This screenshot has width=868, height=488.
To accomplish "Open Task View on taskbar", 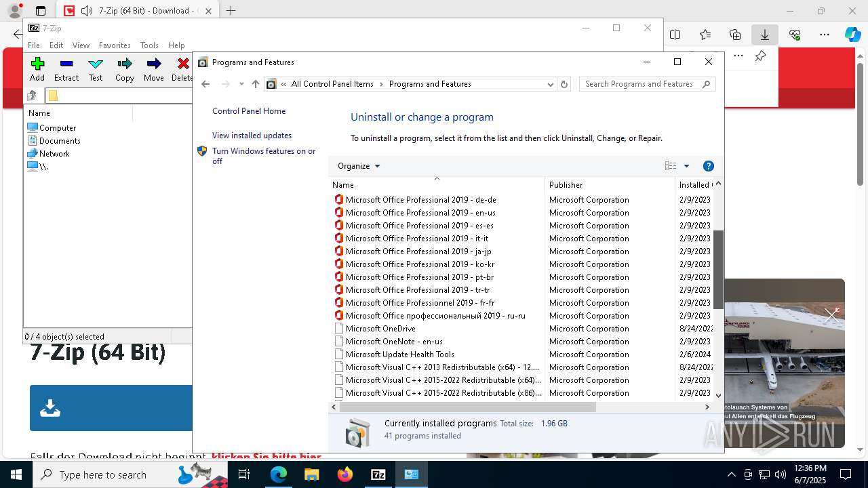I will click(244, 474).
